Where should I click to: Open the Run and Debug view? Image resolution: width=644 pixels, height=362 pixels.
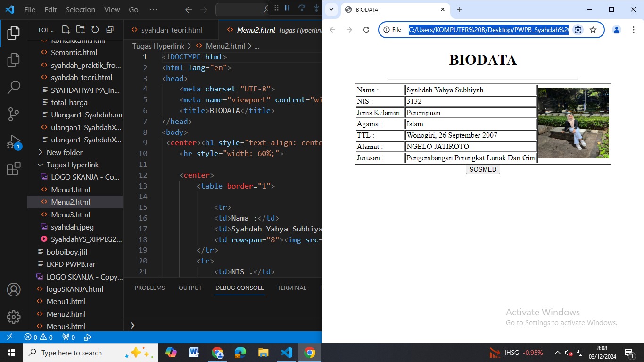pos(14,142)
